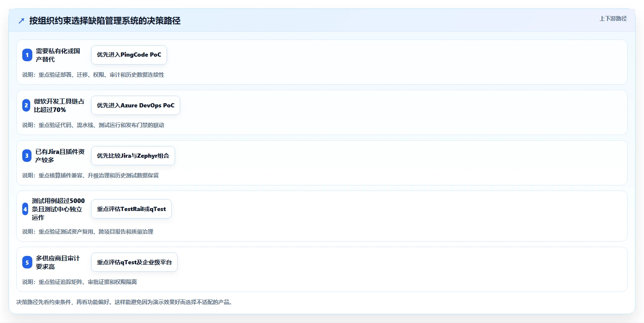Click the 上下游路径 label in the header

[x=613, y=18]
